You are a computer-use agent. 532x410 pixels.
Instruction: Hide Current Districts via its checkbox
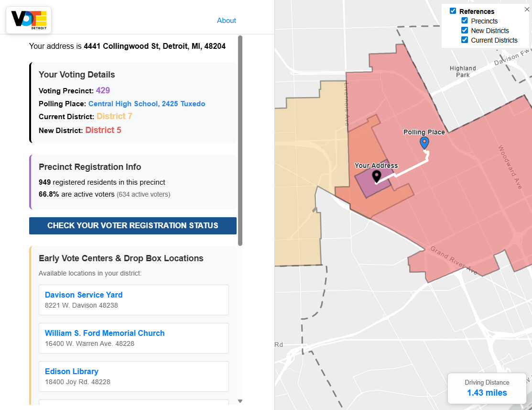(x=465, y=40)
